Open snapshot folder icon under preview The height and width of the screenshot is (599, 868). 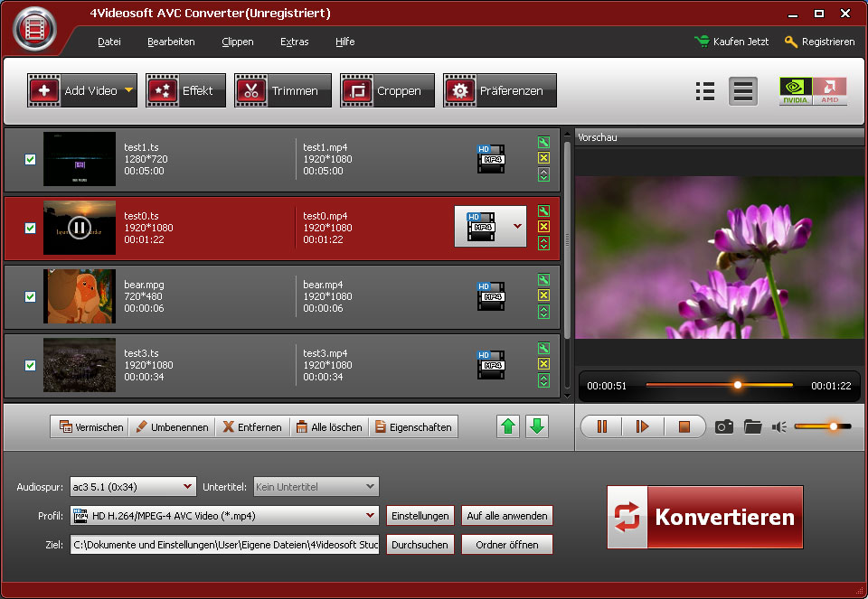click(x=752, y=426)
